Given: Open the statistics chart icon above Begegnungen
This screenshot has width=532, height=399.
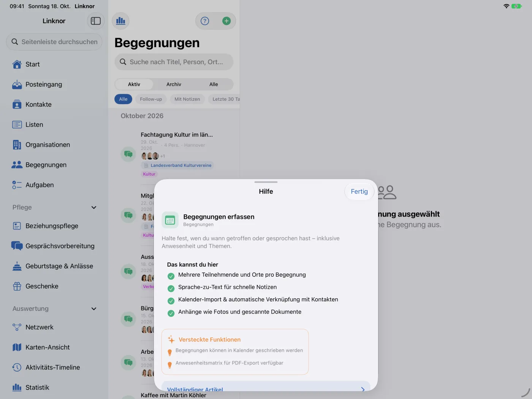Looking at the screenshot, I should (121, 21).
